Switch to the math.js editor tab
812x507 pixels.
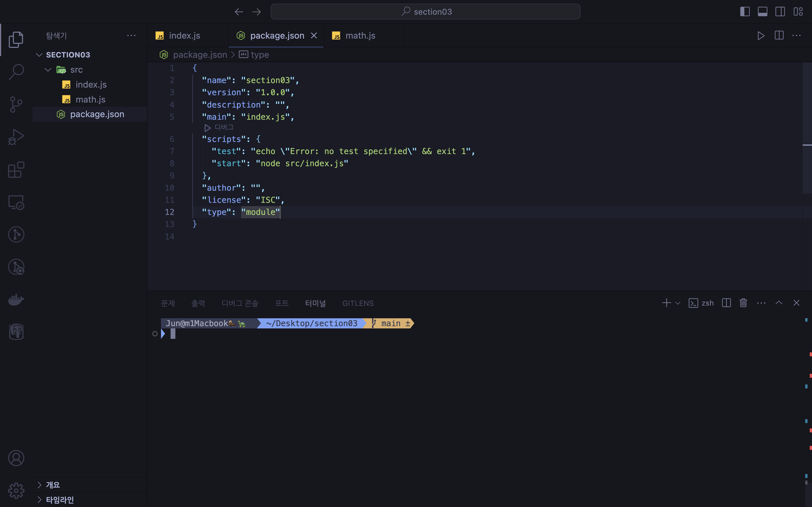[x=360, y=35]
